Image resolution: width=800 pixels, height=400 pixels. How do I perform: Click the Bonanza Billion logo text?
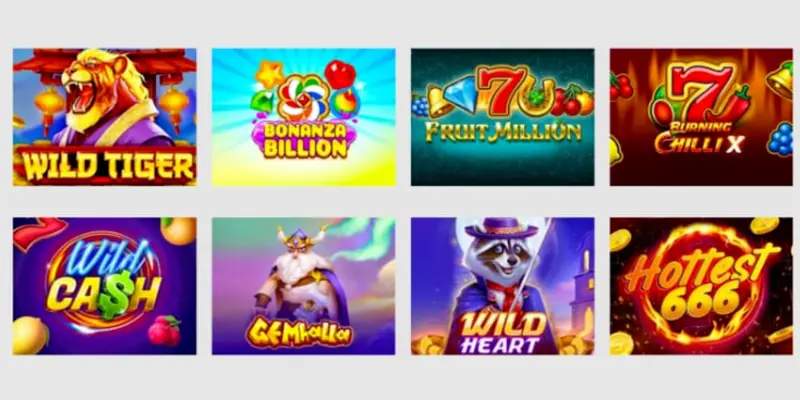click(304, 140)
